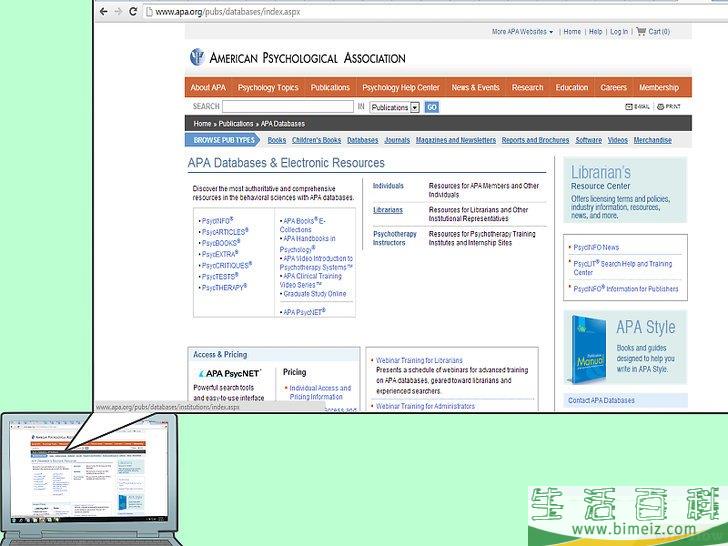Click the browser forward arrow
The image size is (728, 546).
tap(118, 11)
